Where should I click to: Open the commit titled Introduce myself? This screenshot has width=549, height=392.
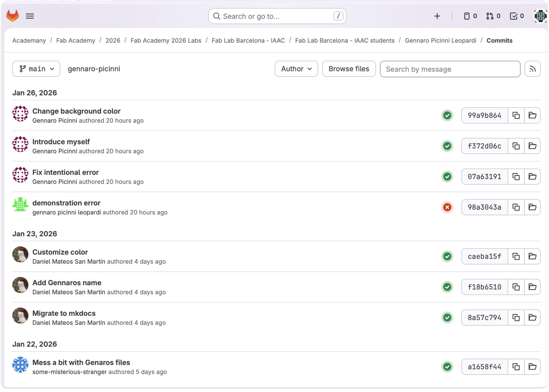(61, 141)
